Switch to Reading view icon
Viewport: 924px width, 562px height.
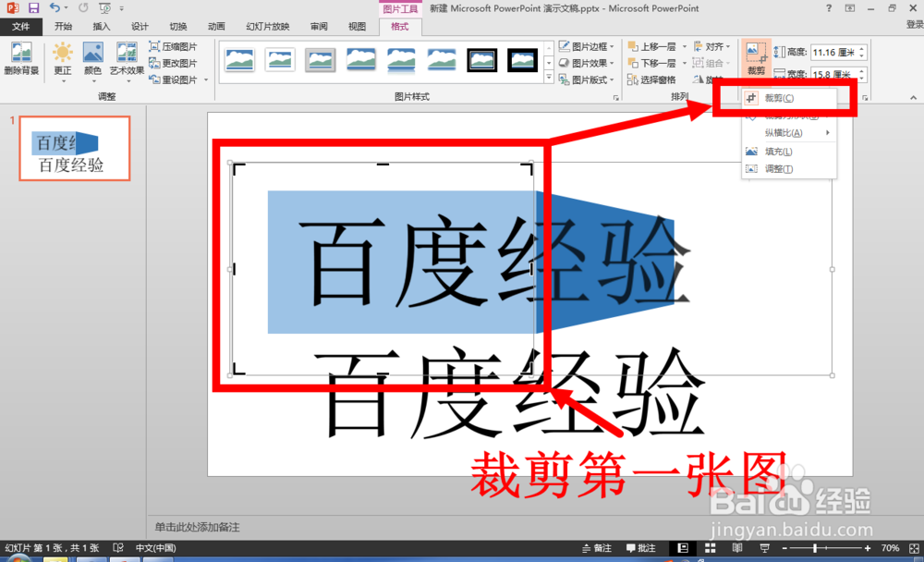click(737, 548)
